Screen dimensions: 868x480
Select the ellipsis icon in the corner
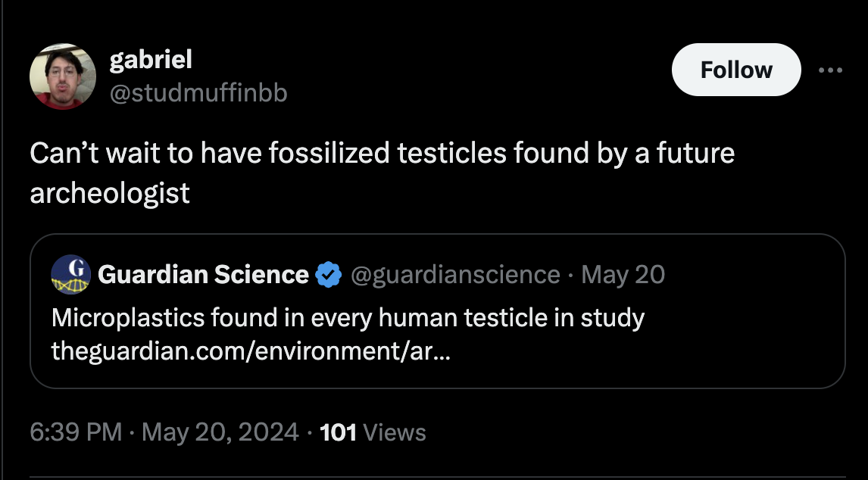click(831, 70)
